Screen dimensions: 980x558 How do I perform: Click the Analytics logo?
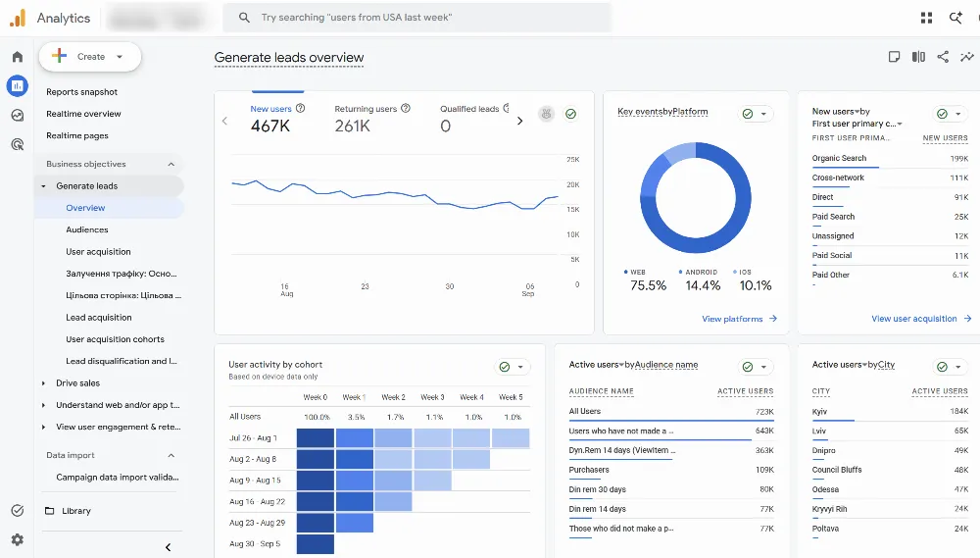pos(18,18)
